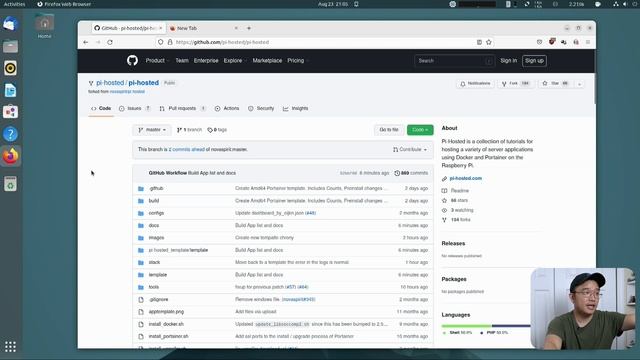Open reader view icon in address bar
640x360 pixels.
coord(479,42)
